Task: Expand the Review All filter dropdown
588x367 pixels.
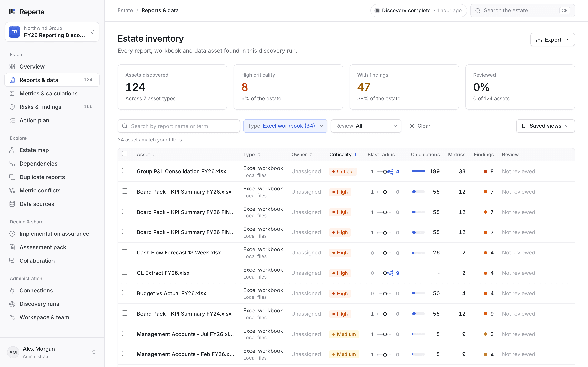Action: pos(366,126)
